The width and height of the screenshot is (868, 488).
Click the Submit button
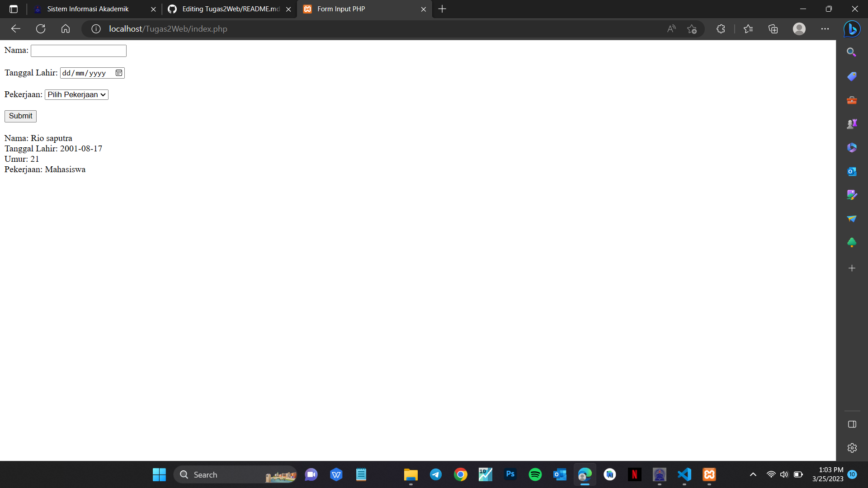[x=20, y=116]
